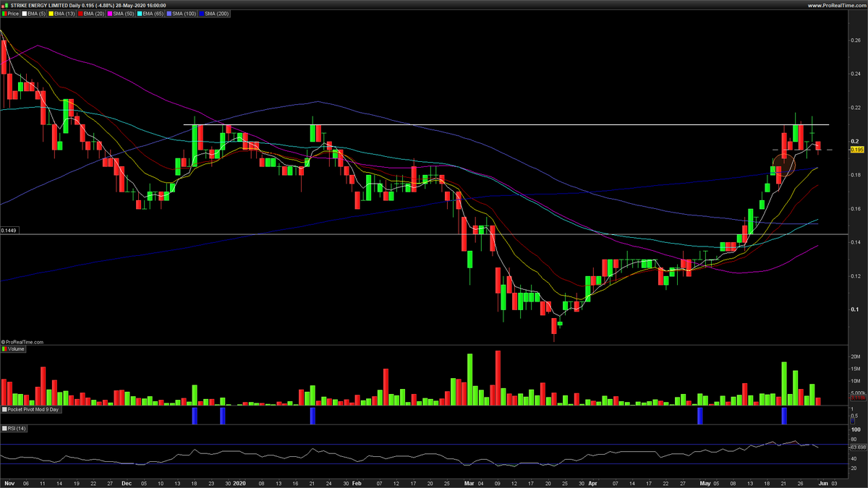Open the www.ProRealTime.com link
The width and height of the screenshot is (868, 488).
pos(837,4)
